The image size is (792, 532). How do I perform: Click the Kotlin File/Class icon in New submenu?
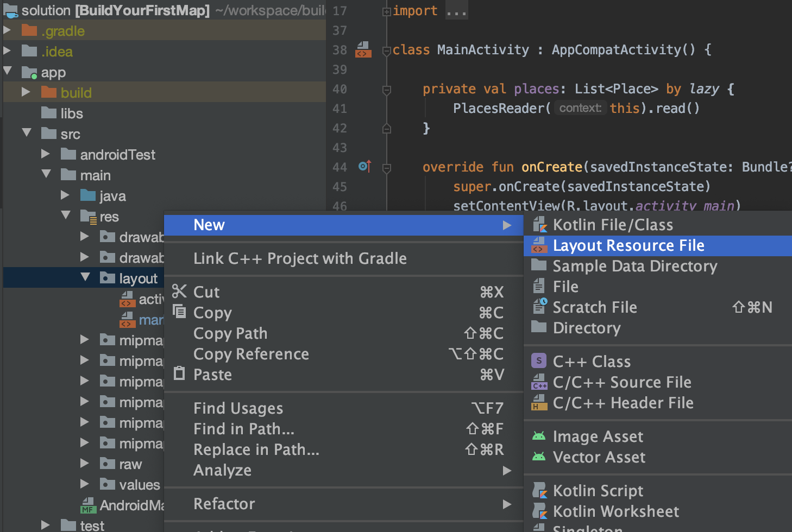pos(539,224)
